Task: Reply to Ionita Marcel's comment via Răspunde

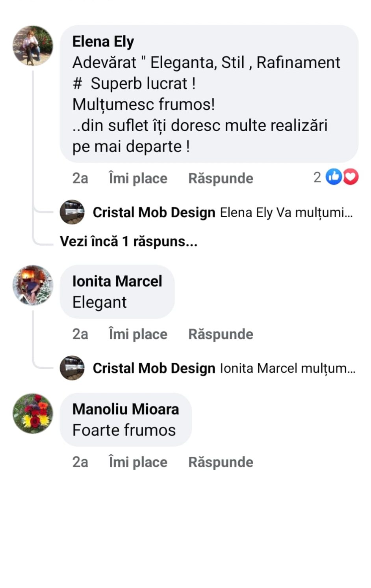Action: click(221, 334)
